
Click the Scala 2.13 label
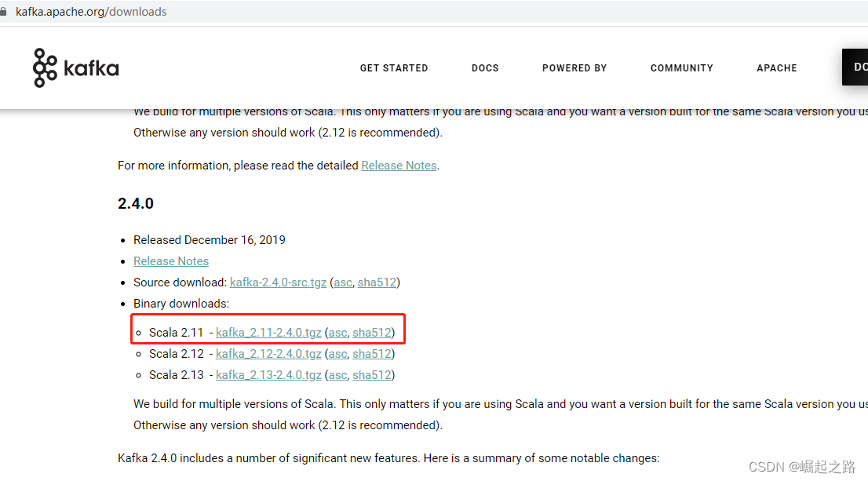(x=176, y=375)
